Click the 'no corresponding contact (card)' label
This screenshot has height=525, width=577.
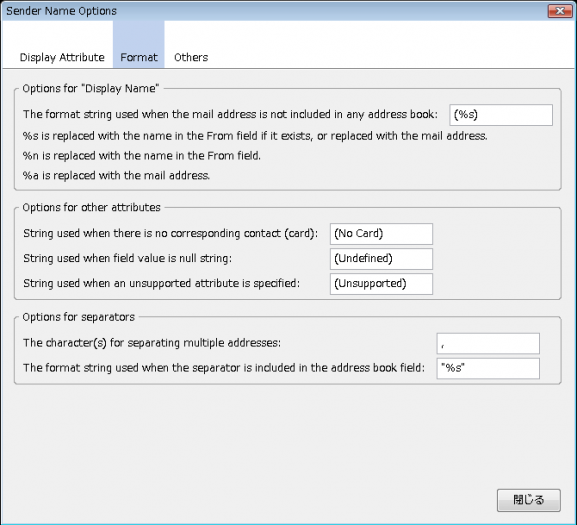tap(170, 233)
